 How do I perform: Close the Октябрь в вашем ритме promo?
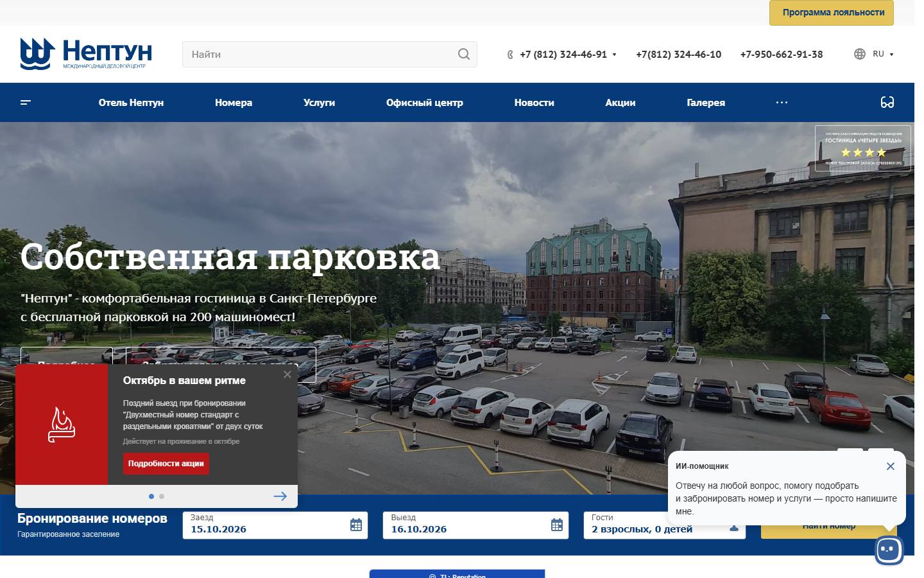coord(287,374)
